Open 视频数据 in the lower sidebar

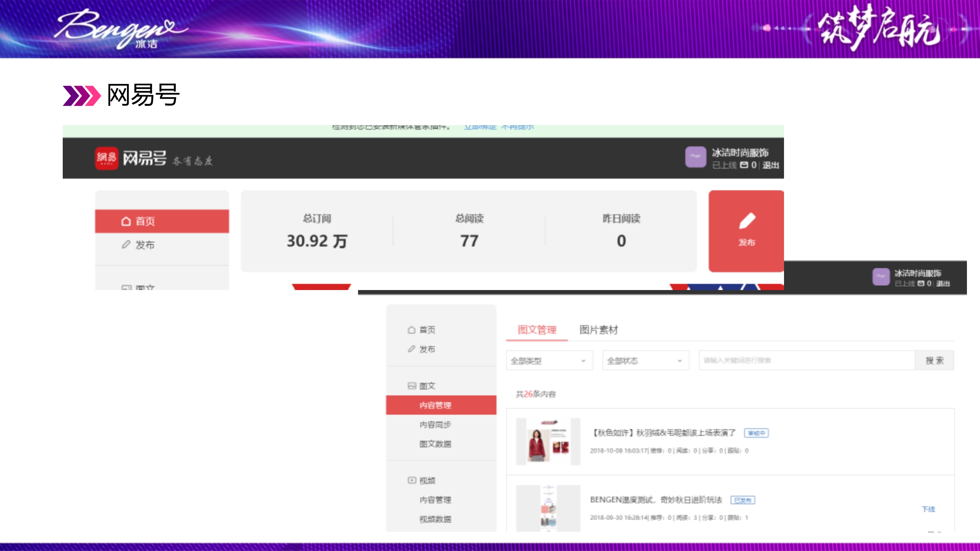[435, 519]
